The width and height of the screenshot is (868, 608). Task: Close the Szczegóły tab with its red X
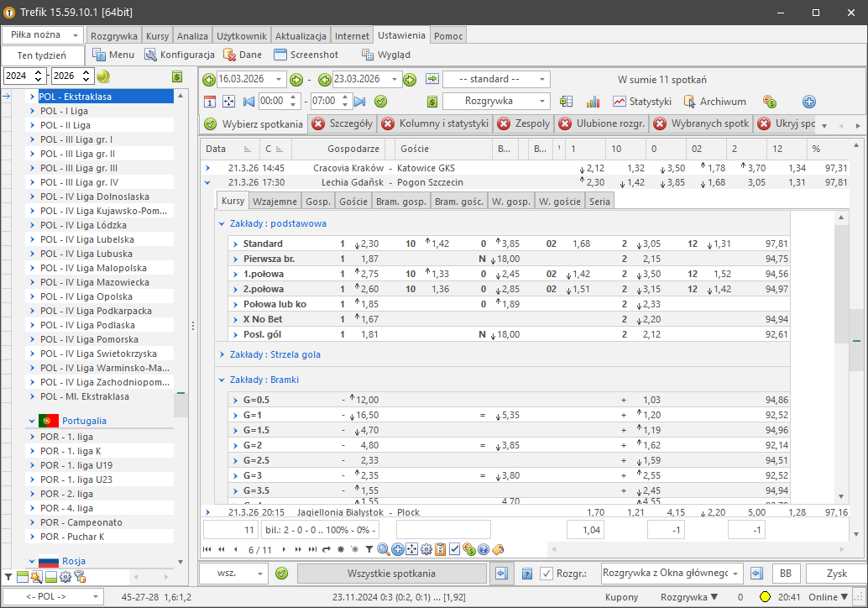[x=318, y=124]
